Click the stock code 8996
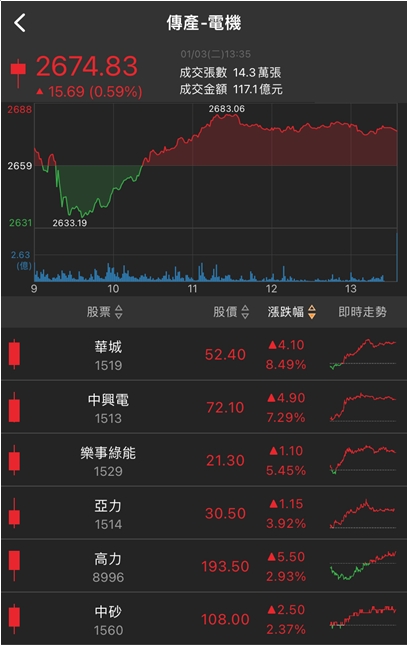Image resolution: width=407 pixels, height=645 pixels. click(108, 578)
